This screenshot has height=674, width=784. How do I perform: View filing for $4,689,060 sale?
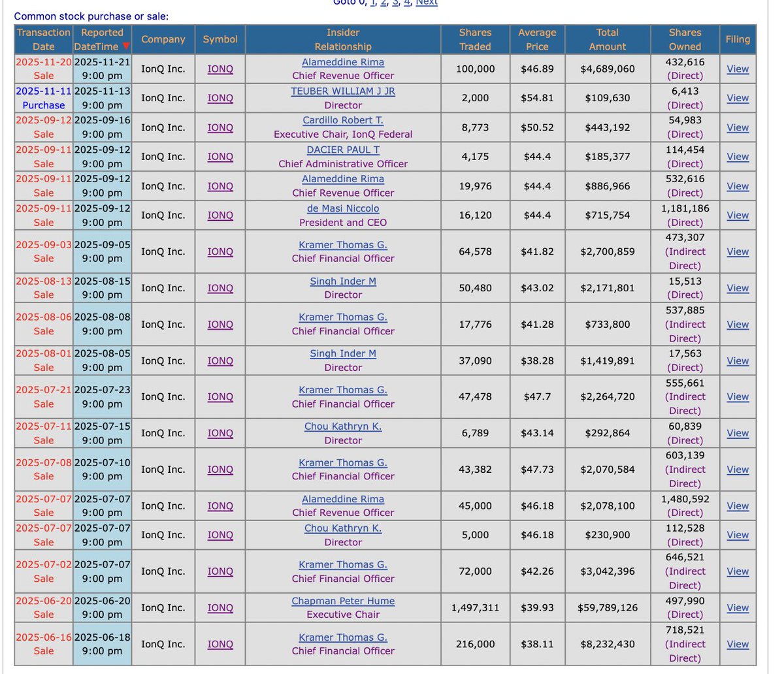coord(738,69)
